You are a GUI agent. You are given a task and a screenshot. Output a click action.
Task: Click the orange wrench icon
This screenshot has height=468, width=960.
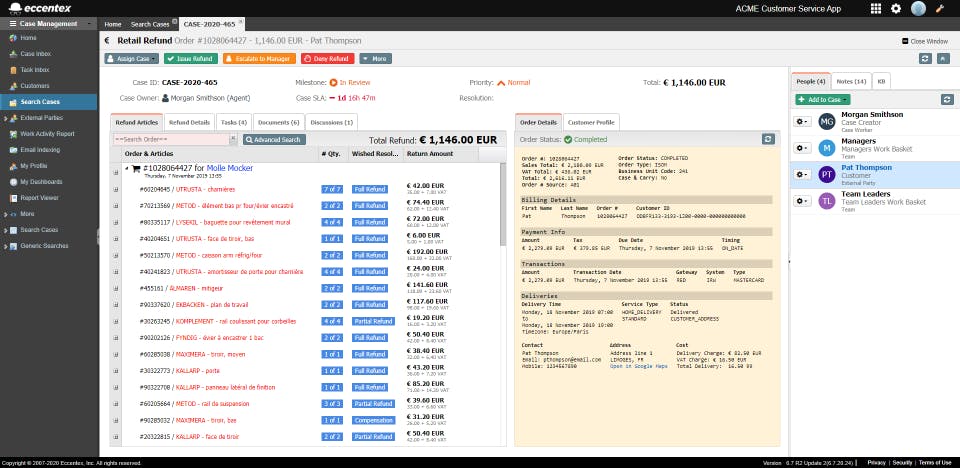click(940, 8)
